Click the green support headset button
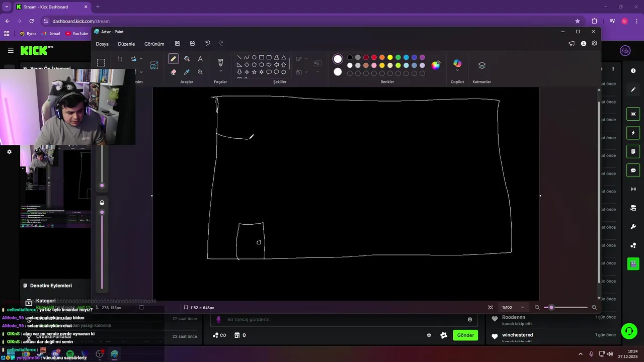 pyautogui.click(x=629, y=331)
